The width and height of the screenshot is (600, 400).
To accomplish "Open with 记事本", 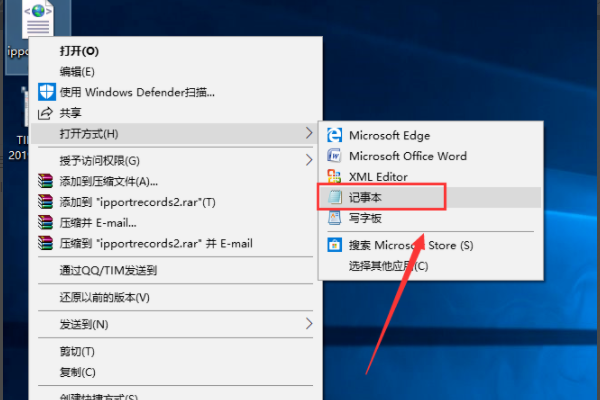I will tap(431, 198).
